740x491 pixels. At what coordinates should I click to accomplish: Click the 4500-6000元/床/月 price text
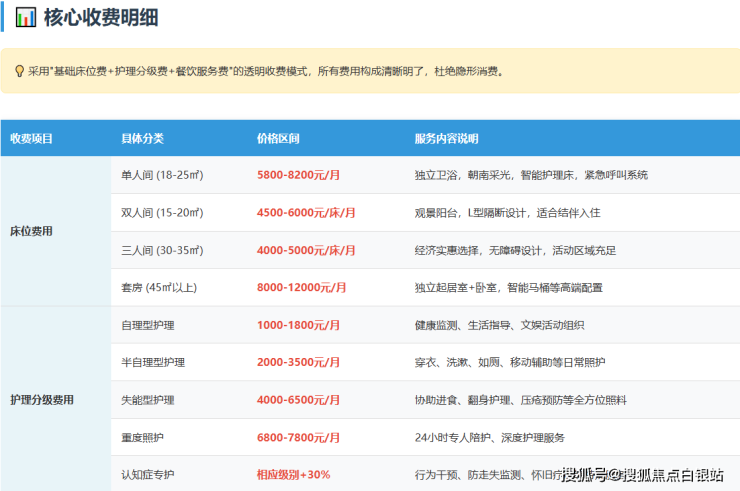306,213
